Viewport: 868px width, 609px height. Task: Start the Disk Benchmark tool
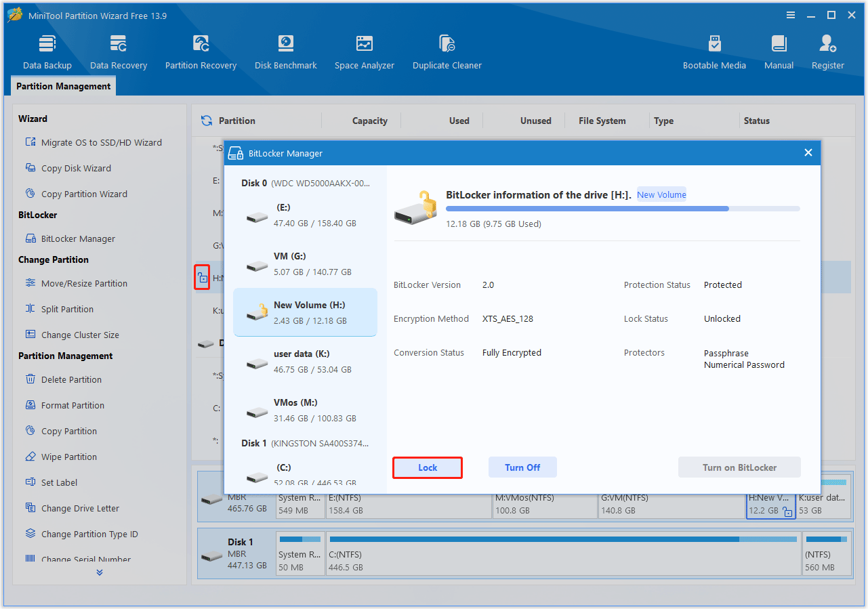(x=285, y=52)
